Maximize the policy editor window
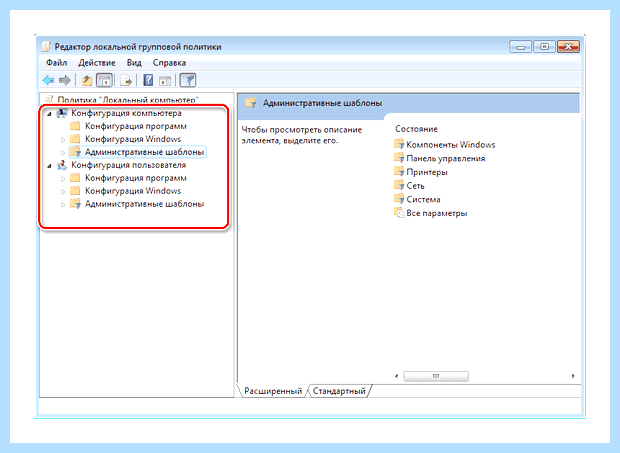Screen dimensions: 620x453 544,47
